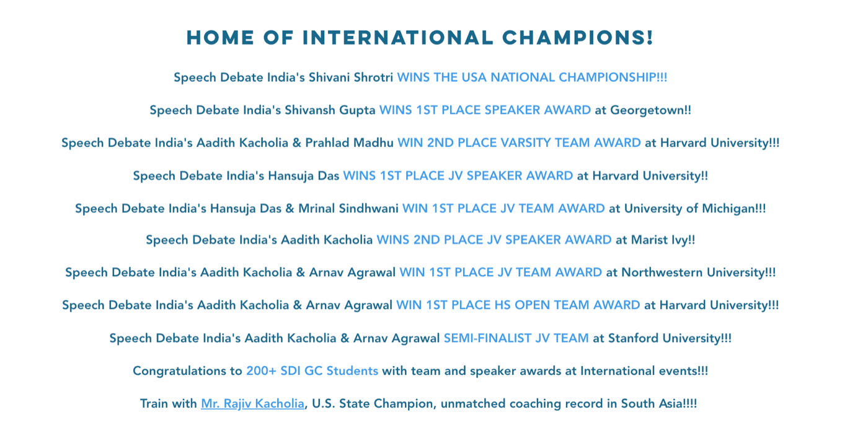Click 'at Stanford University!!!' text
868x435 pixels.
[x=662, y=338]
